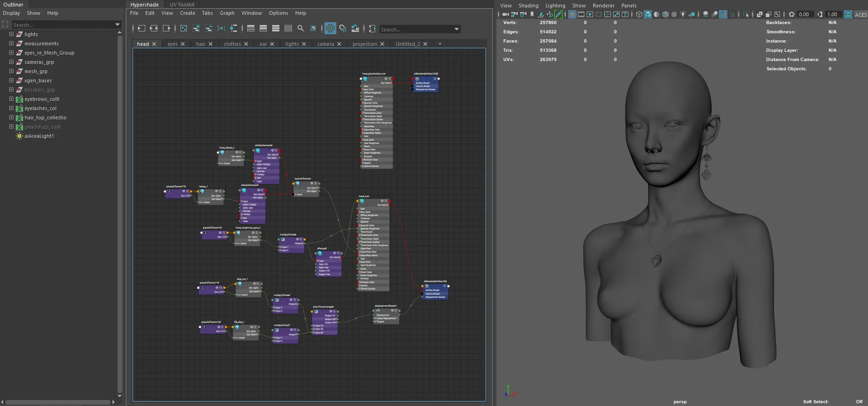
Task: Select aiAreaLight1 in the Outliner
Action: tap(39, 136)
